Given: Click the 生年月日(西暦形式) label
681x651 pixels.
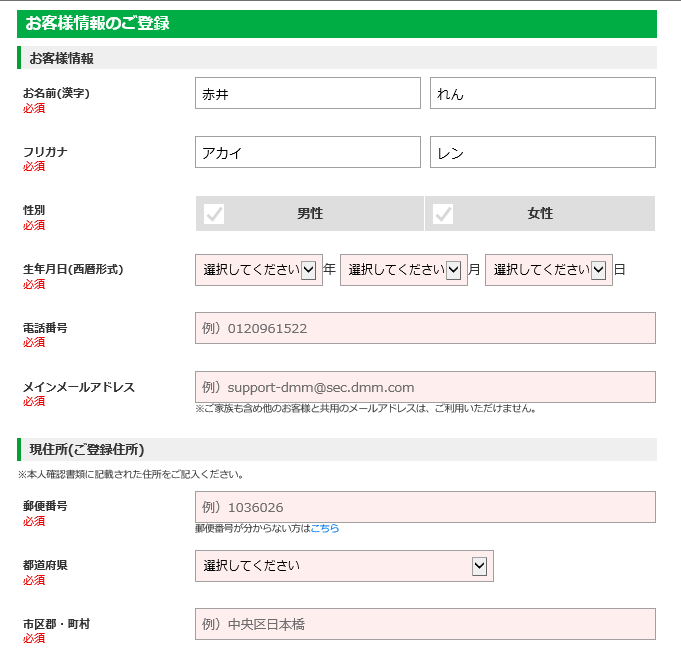Looking at the screenshot, I should 73,269.
